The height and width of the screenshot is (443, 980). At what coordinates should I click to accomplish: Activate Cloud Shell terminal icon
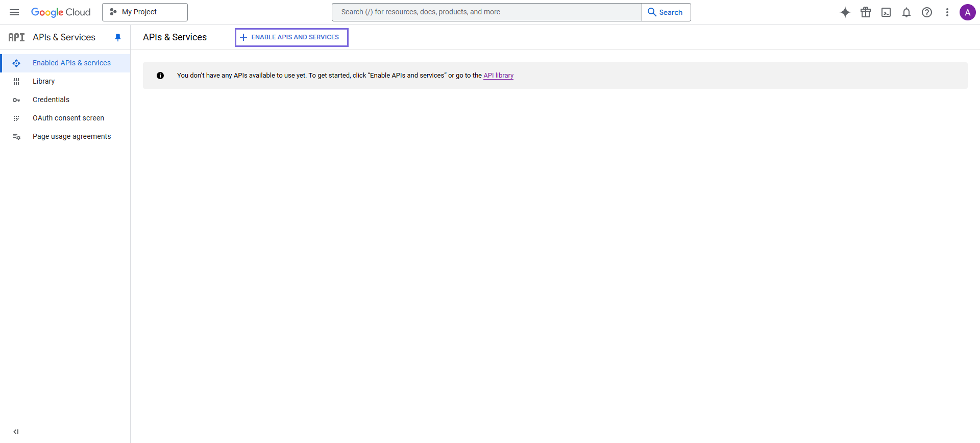click(886, 12)
